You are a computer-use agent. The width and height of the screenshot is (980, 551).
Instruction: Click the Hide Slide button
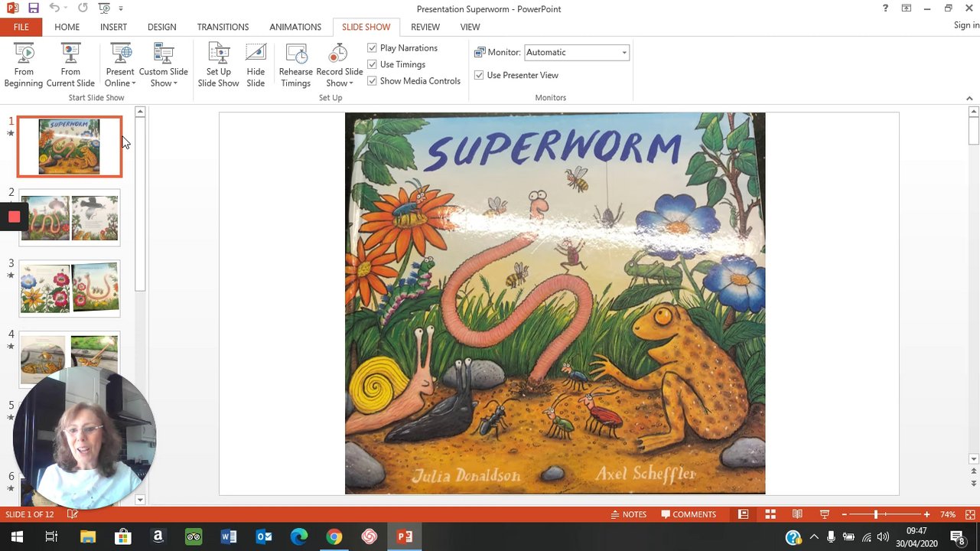tap(256, 65)
